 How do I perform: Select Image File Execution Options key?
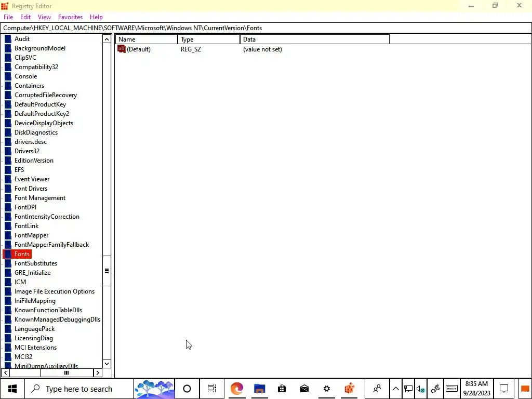click(54, 291)
